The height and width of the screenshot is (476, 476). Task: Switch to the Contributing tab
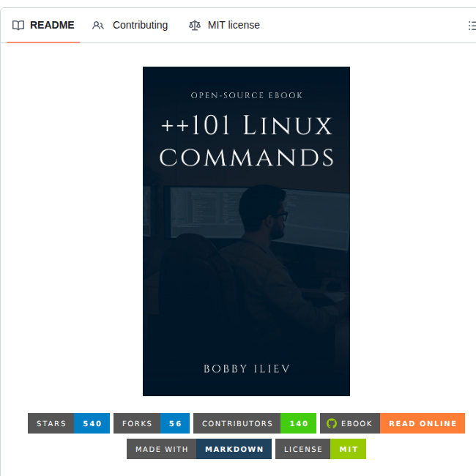click(x=130, y=25)
